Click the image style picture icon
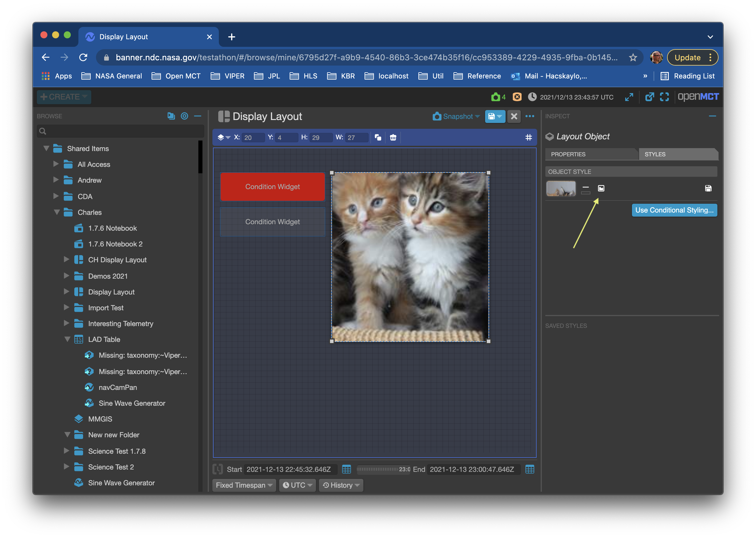This screenshot has width=756, height=538. point(601,189)
